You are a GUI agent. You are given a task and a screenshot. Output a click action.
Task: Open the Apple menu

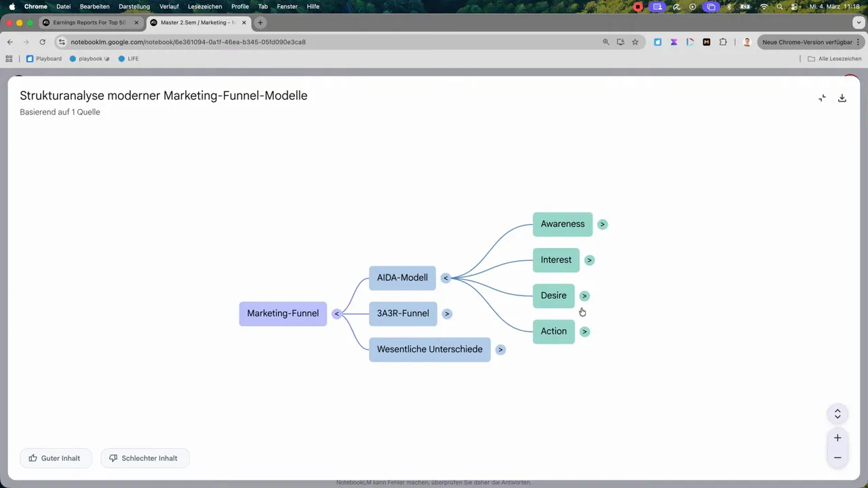[12, 7]
